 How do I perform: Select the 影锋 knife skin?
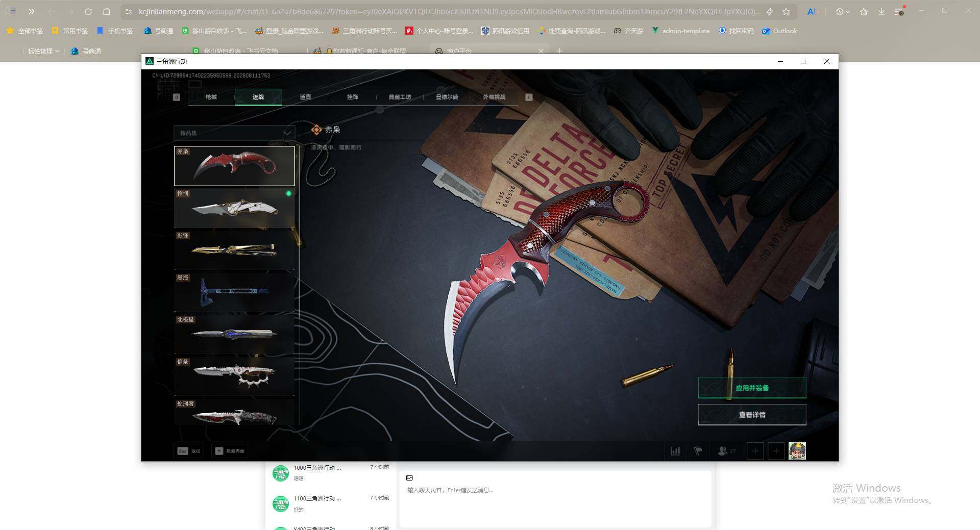coord(234,250)
